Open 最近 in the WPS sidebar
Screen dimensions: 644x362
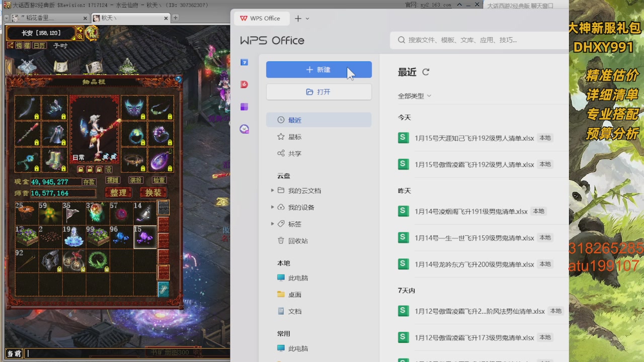coord(318,120)
